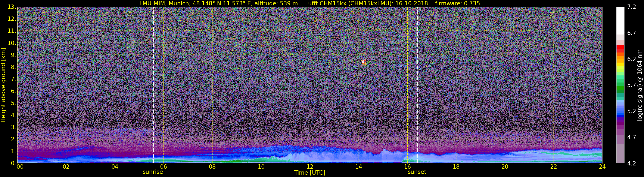Click the time axis tick label '24'
Screen dimensions: 644x177
tap(602, 167)
